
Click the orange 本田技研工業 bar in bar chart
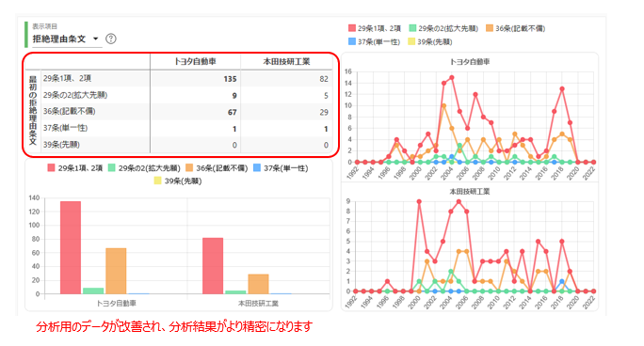coord(258,284)
